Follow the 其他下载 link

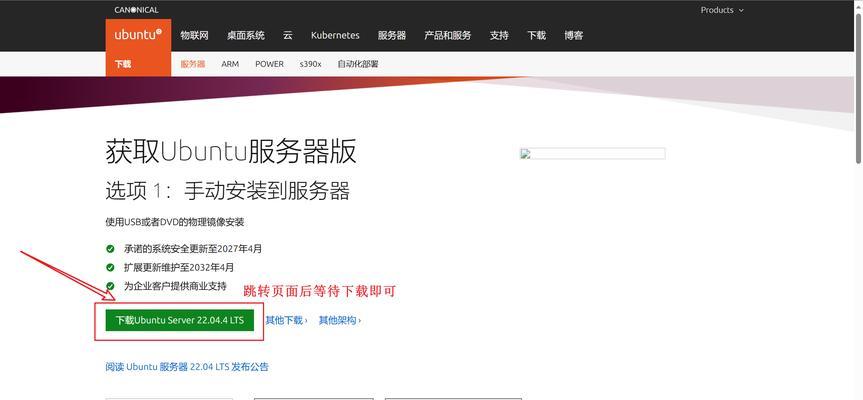click(x=286, y=320)
